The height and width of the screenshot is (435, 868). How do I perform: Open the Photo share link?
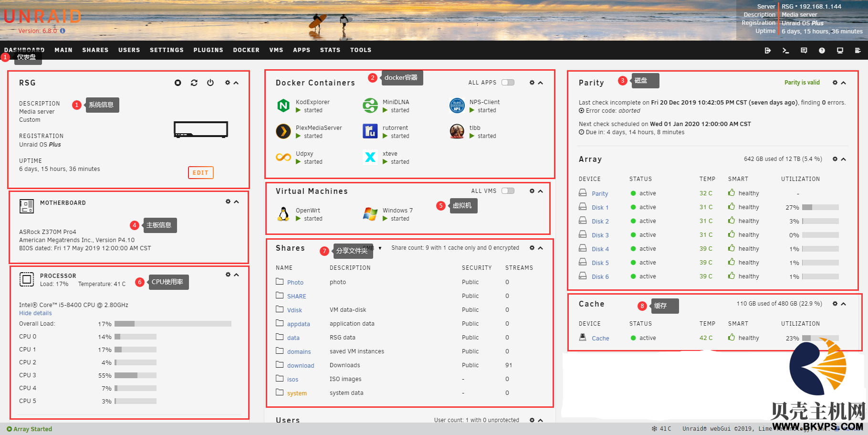pyautogui.click(x=295, y=283)
